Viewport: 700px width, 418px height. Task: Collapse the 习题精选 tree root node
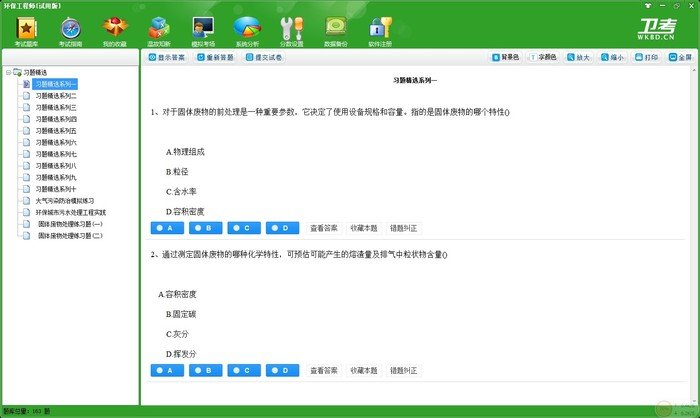point(8,72)
